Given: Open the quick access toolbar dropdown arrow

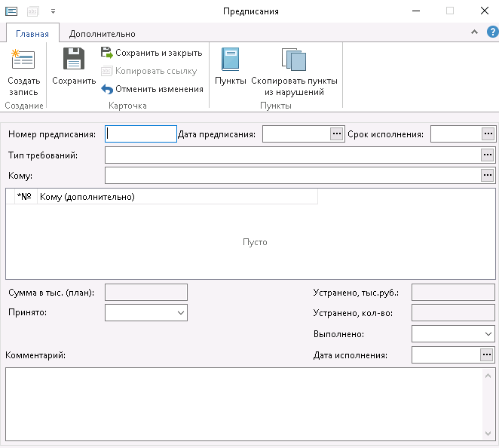Looking at the screenshot, I should click(54, 11).
